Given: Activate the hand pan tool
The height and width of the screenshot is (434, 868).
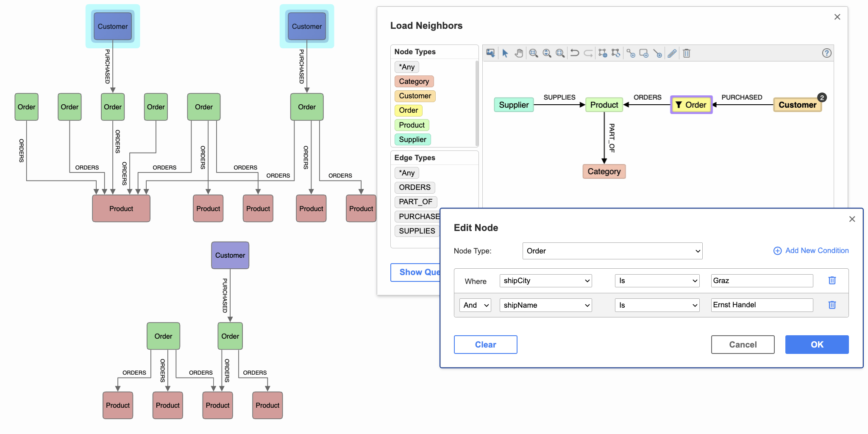Looking at the screenshot, I should click(519, 53).
